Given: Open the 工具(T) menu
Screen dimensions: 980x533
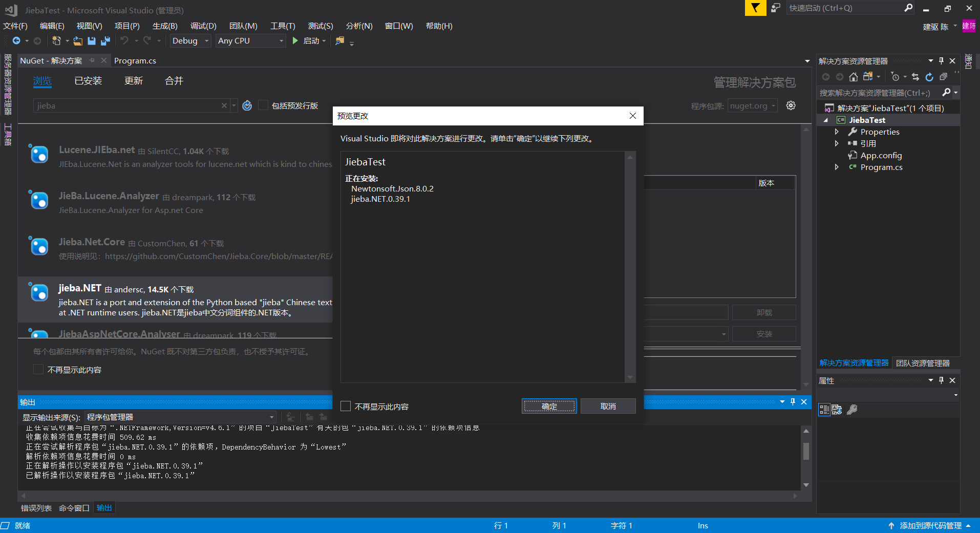Looking at the screenshot, I should (x=283, y=26).
